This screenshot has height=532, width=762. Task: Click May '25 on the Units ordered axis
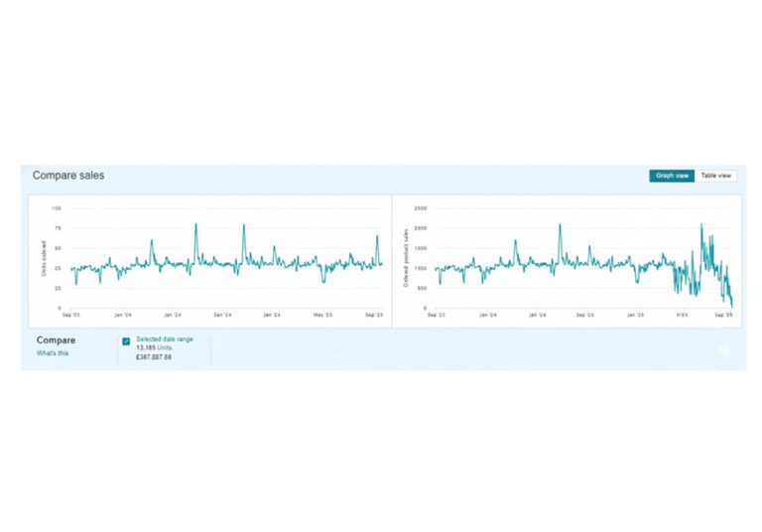322,316
